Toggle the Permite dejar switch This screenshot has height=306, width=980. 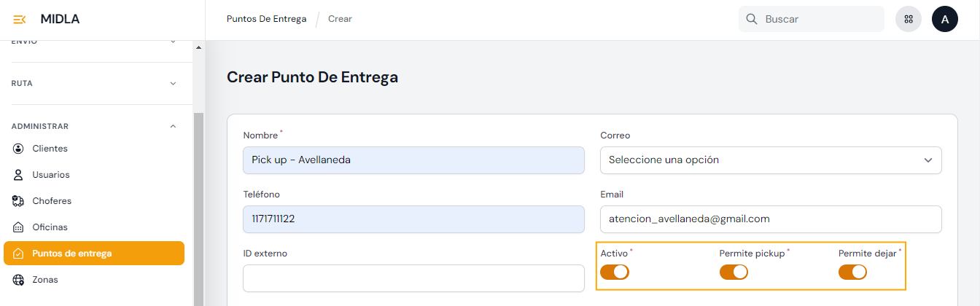click(x=852, y=272)
